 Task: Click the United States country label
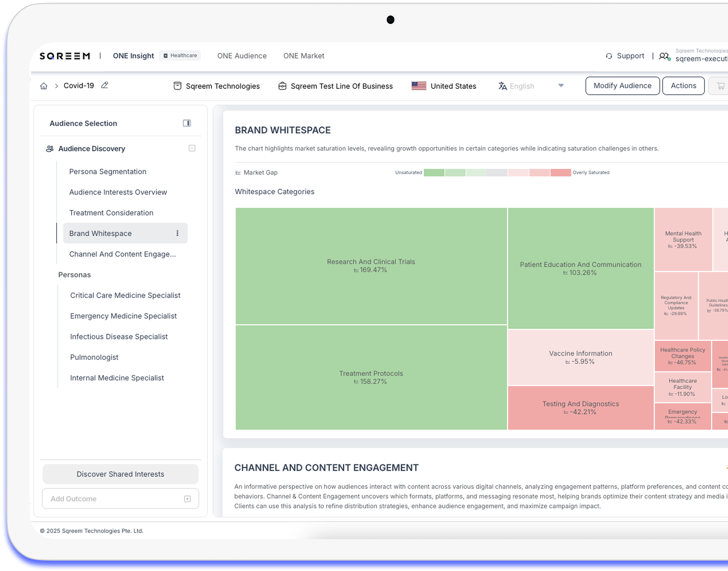(x=453, y=86)
